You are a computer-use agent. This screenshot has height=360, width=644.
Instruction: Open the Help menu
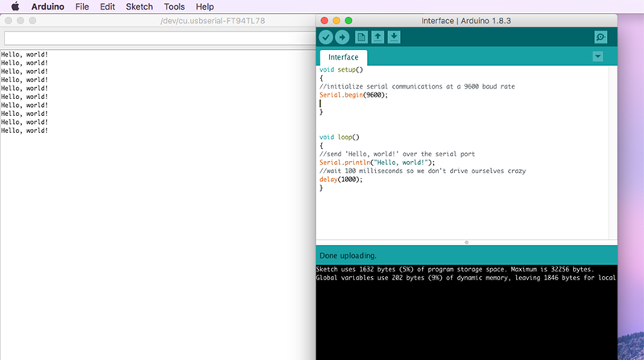pos(204,6)
